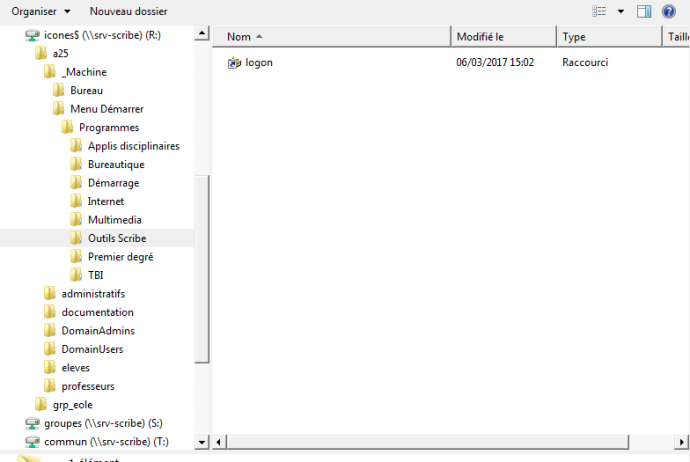Open the Applis disciplinaires folder
Screen dimensions: 690x462
point(133,146)
